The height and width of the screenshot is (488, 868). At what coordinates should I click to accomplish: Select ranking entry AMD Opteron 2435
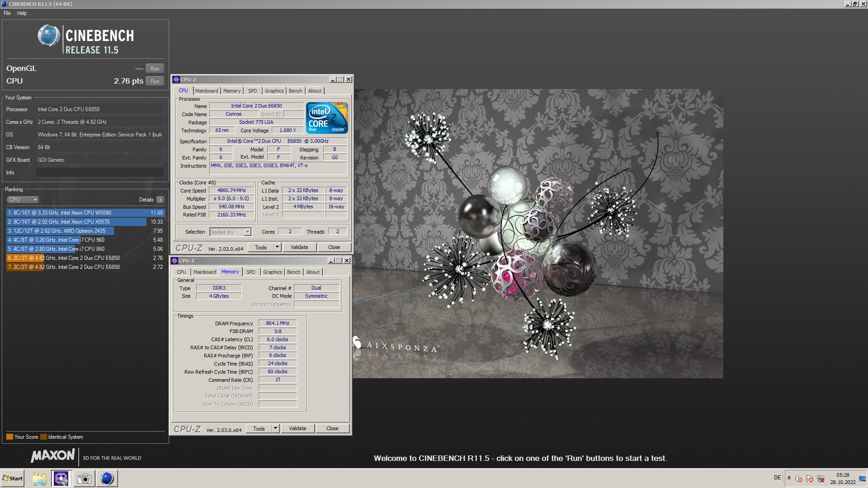[x=85, y=231]
